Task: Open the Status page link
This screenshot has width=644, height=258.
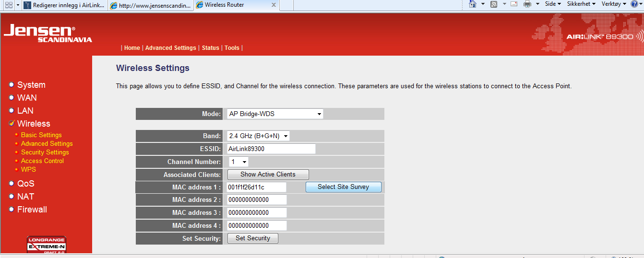Action: tap(210, 48)
